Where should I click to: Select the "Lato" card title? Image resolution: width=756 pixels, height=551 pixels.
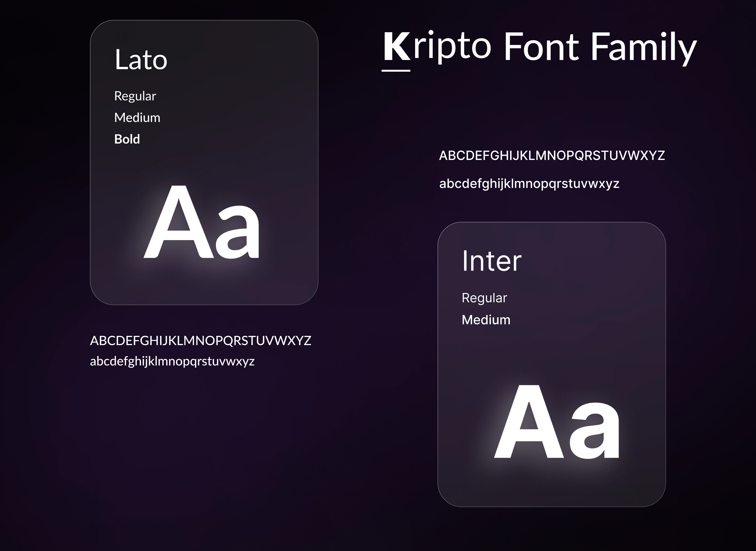coord(141,59)
